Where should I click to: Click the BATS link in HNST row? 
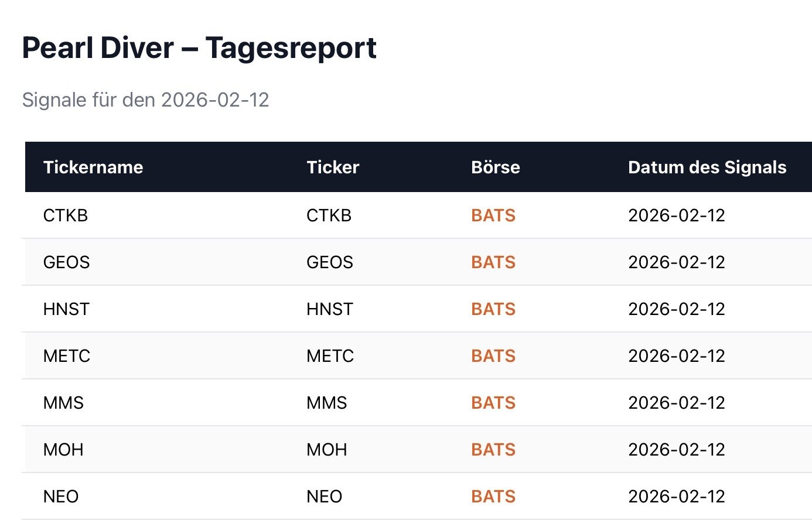tap(493, 309)
